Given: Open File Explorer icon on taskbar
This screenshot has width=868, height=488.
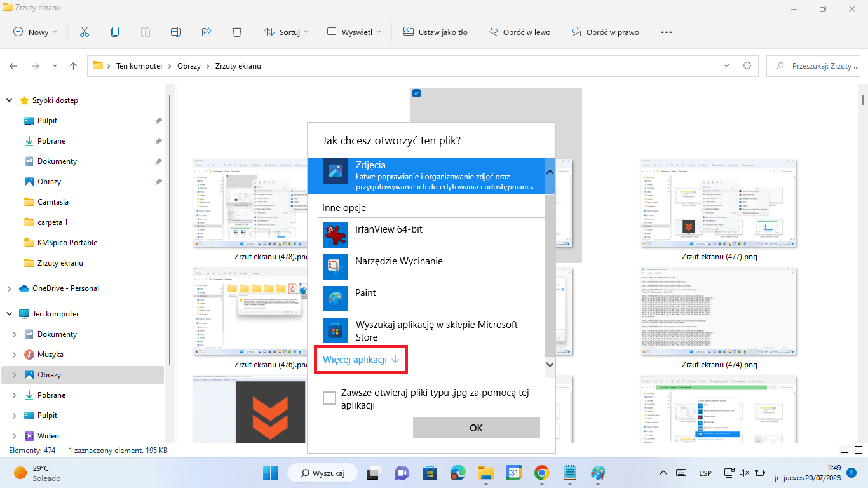Looking at the screenshot, I should point(486,473).
